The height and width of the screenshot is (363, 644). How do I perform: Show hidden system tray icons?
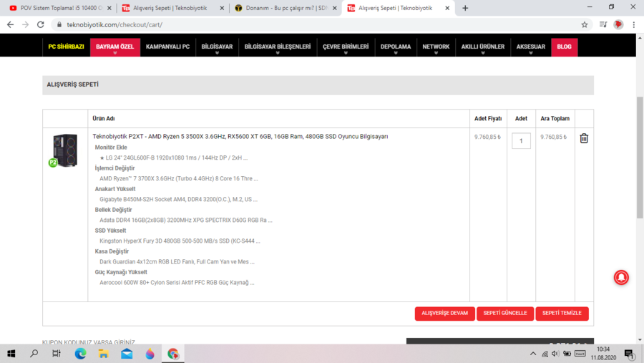533,354
